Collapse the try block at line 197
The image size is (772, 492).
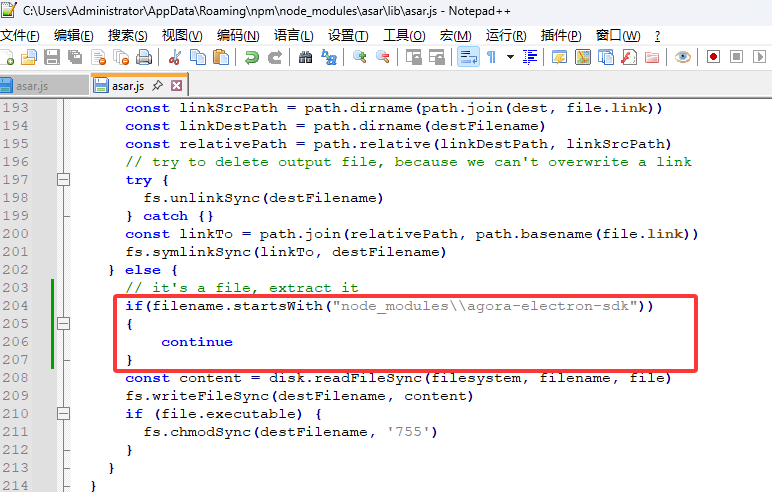[x=64, y=180]
